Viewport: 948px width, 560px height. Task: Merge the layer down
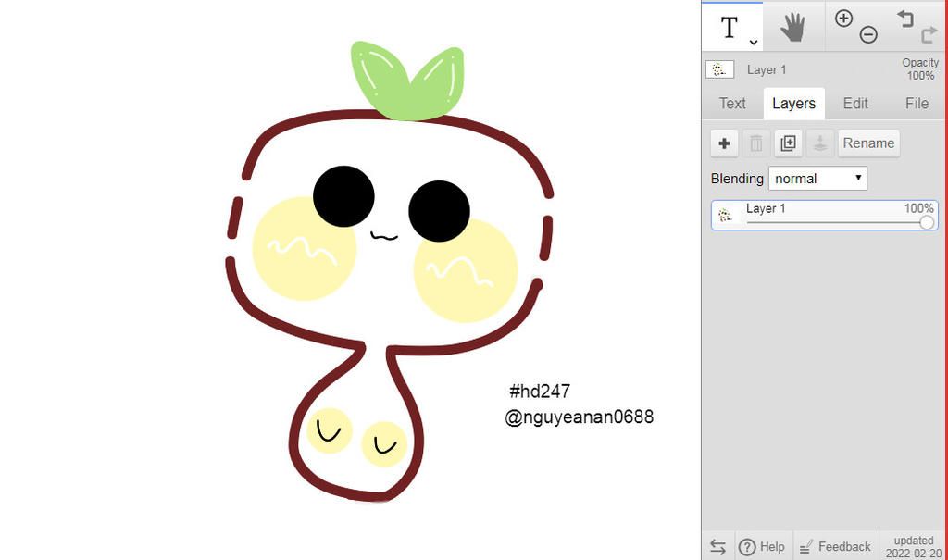[x=820, y=143]
